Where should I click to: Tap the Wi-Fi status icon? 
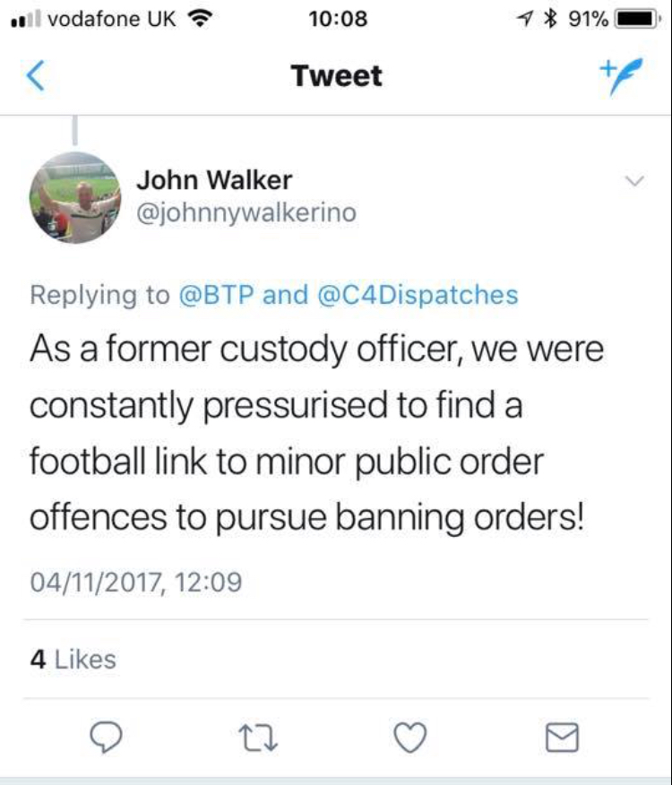(x=200, y=19)
